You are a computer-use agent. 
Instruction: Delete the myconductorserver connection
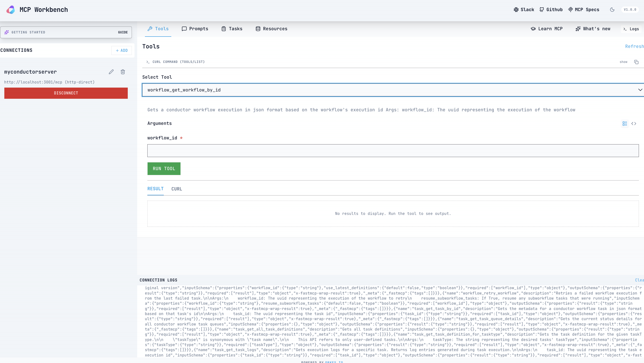pos(123,72)
